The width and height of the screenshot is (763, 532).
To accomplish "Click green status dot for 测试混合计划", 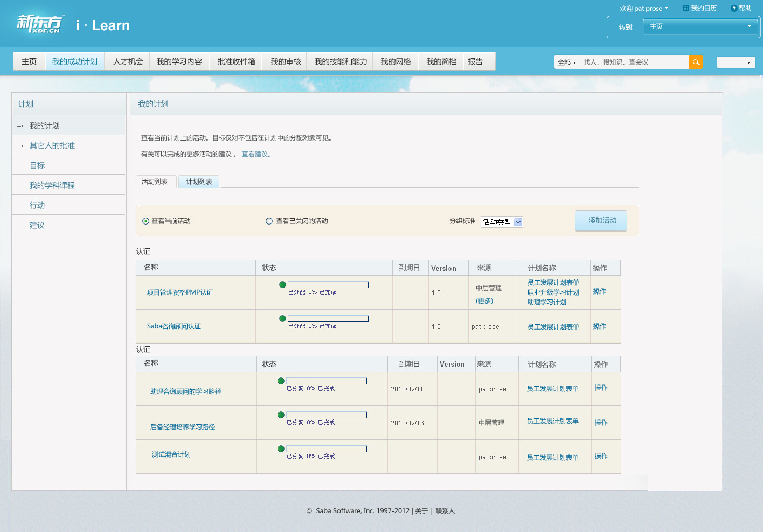I will (x=281, y=449).
